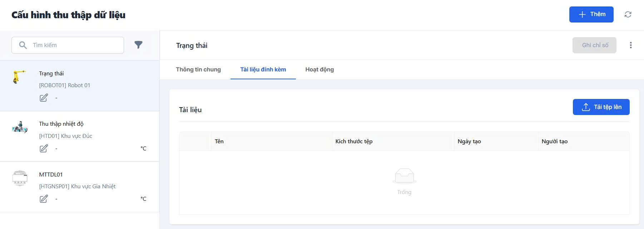Click edit pencil icon for Khu vực Đúc
Viewport: 644px width, 229px height.
point(44,148)
